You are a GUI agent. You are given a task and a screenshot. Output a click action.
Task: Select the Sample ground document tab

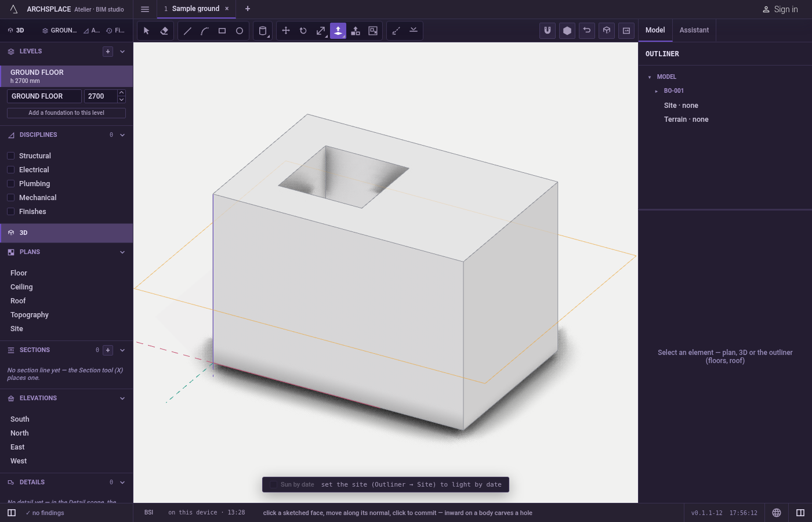pyautogui.click(x=195, y=9)
